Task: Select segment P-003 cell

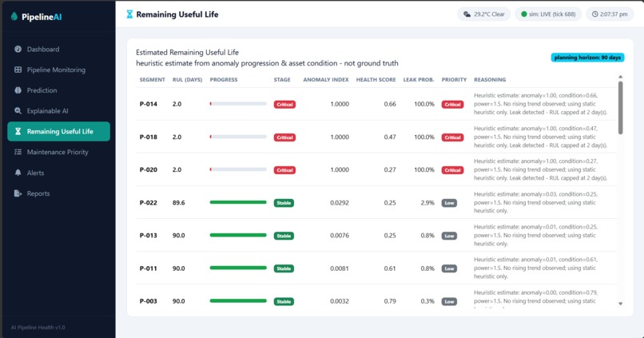Action: coord(149,301)
